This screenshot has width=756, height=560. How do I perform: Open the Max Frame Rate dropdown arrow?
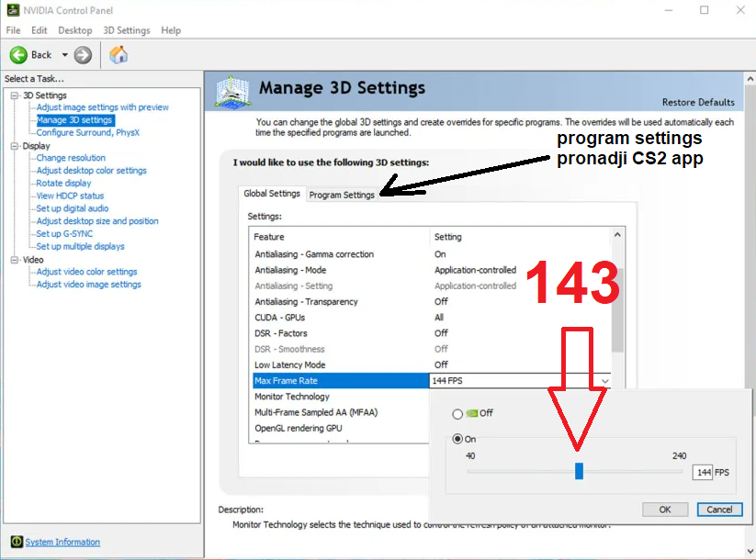click(604, 381)
